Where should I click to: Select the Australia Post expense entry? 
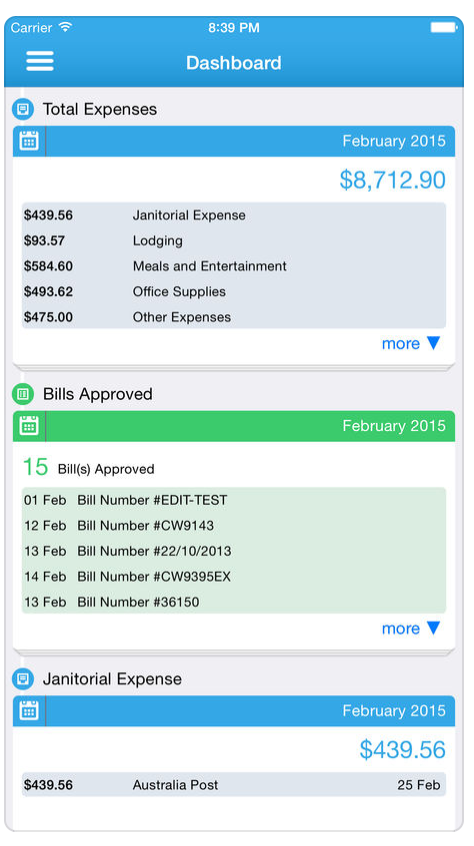(233, 785)
